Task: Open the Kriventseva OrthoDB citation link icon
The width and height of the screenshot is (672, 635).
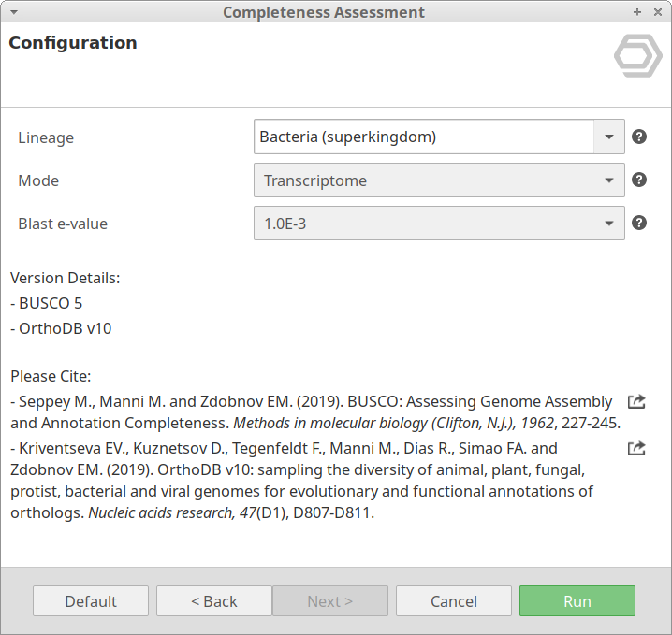Action: click(x=636, y=448)
